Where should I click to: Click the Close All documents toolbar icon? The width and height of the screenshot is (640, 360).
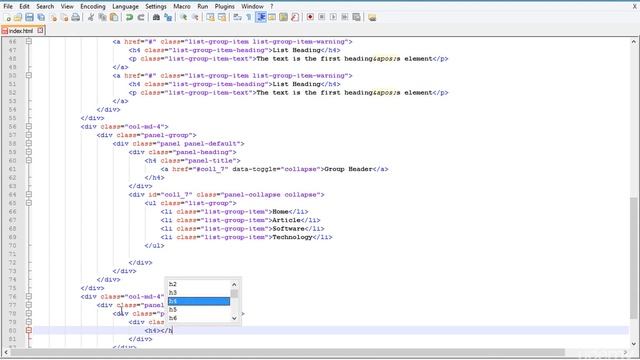pos(64,18)
